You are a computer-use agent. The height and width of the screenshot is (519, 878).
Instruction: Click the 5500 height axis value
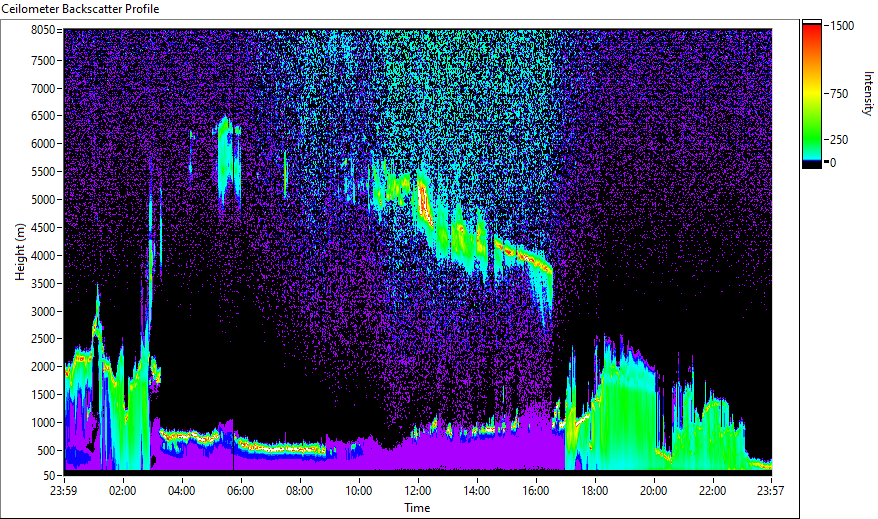[x=43, y=172]
